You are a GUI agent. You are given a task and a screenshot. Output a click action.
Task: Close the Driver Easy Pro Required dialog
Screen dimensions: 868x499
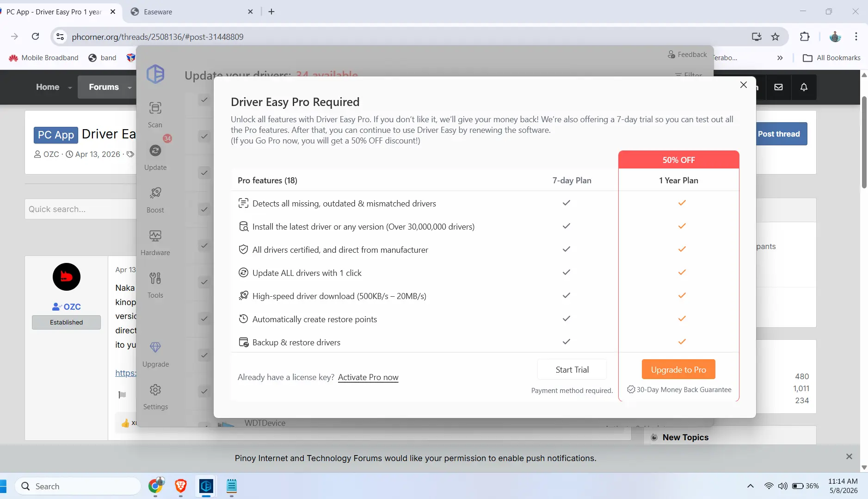[744, 85]
